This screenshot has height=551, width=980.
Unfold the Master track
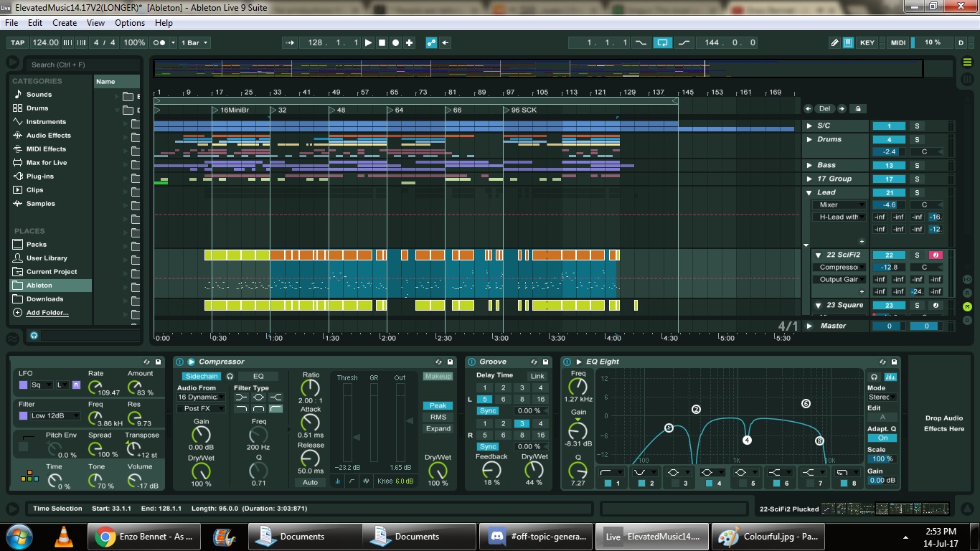809,326
